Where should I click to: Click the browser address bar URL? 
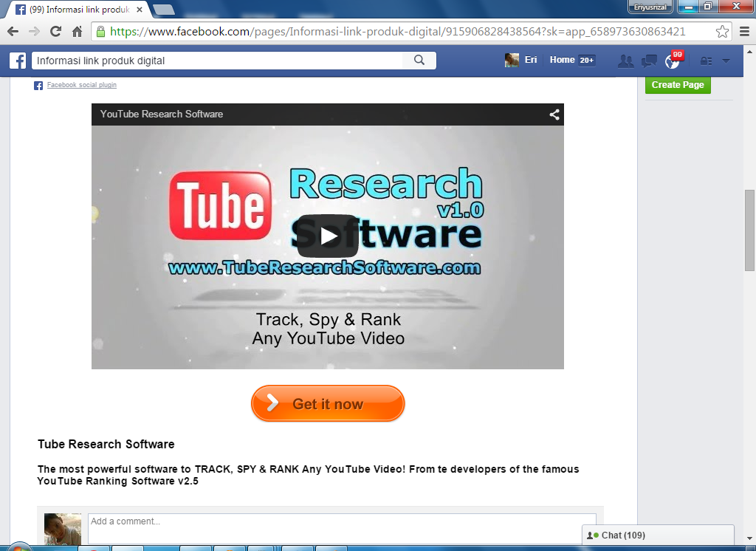pyautogui.click(x=398, y=32)
